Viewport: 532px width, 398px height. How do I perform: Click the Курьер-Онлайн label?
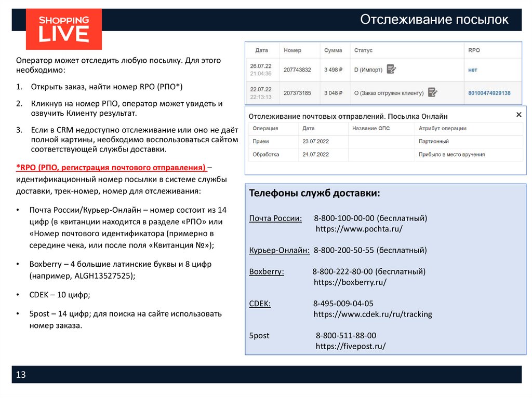pyautogui.click(x=279, y=251)
